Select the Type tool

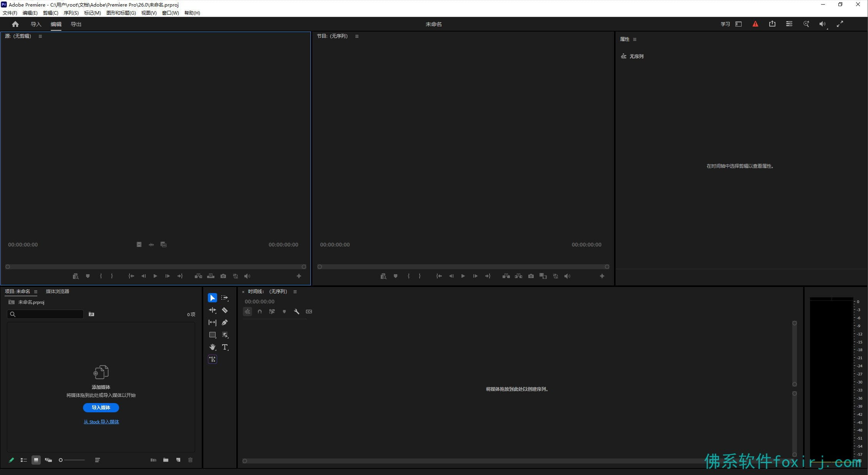pyautogui.click(x=225, y=347)
